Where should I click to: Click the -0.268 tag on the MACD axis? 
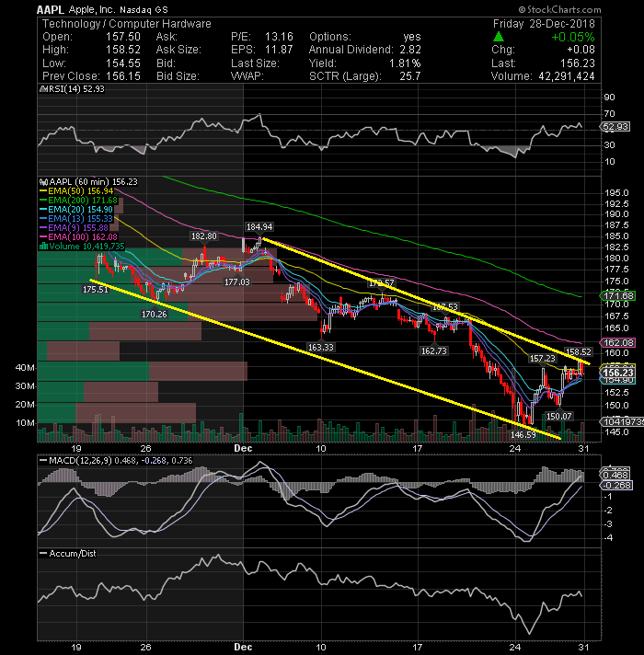[616, 486]
